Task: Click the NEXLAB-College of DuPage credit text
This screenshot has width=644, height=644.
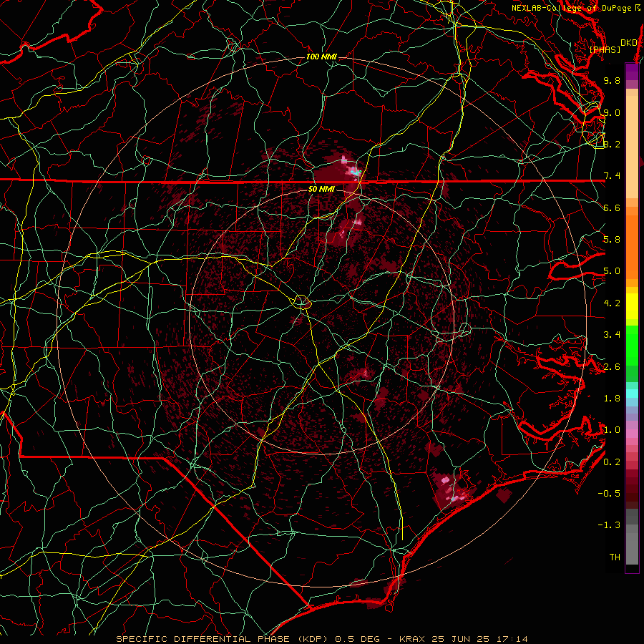Action: pos(575,8)
